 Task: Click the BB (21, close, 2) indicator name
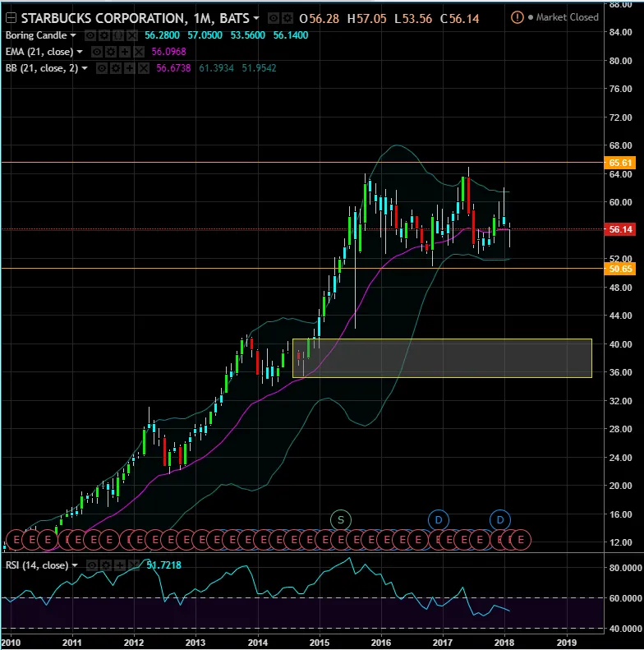coord(42,68)
